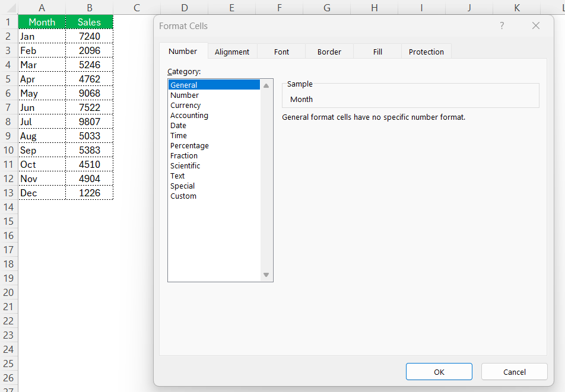Click the cell with value 4762
Screen dimensions: 565x392
[90, 79]
